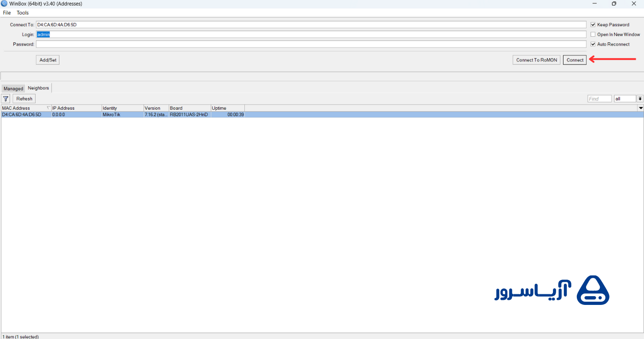Screen dimensions: 644x339
Task: Click the Refresh button
Action: pos(24,99)
